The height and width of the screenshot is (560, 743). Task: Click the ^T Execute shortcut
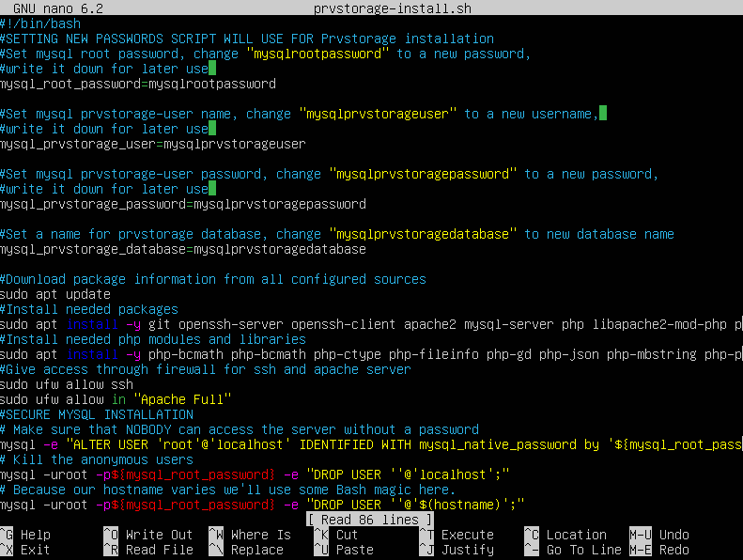tap(457, 535)
